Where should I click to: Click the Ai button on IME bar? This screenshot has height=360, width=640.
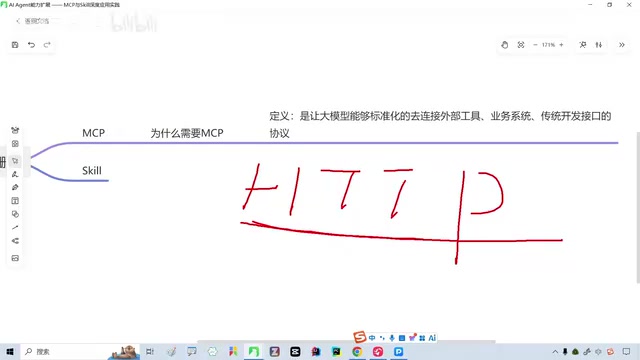tap(432, 338)
